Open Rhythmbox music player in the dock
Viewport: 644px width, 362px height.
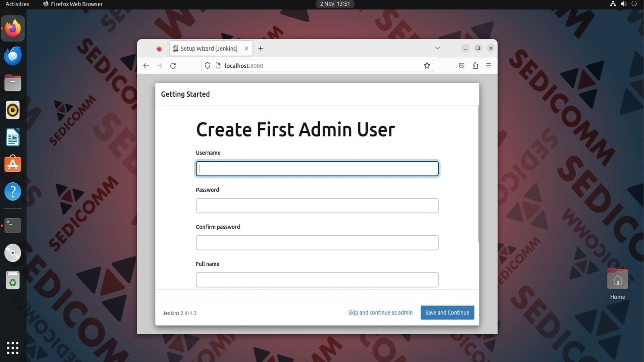click(13, 110)
